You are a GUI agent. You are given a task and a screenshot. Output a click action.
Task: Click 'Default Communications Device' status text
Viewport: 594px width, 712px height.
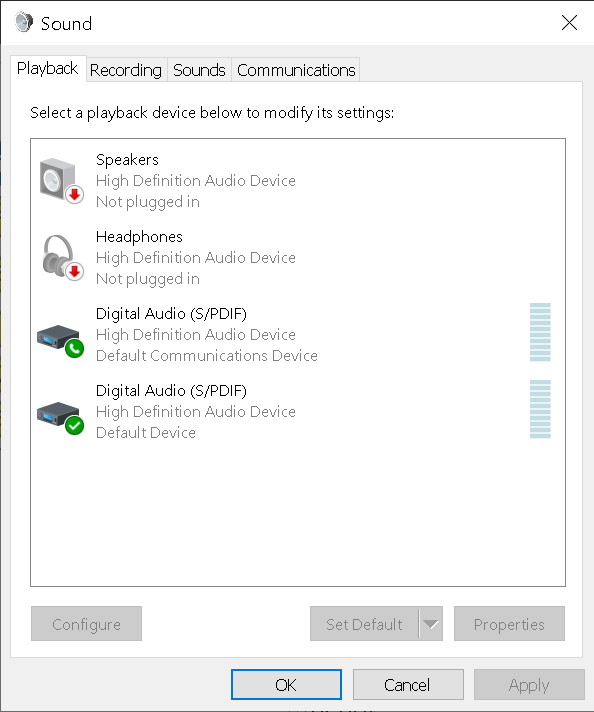pyautogui.click(x=207, y=356)
